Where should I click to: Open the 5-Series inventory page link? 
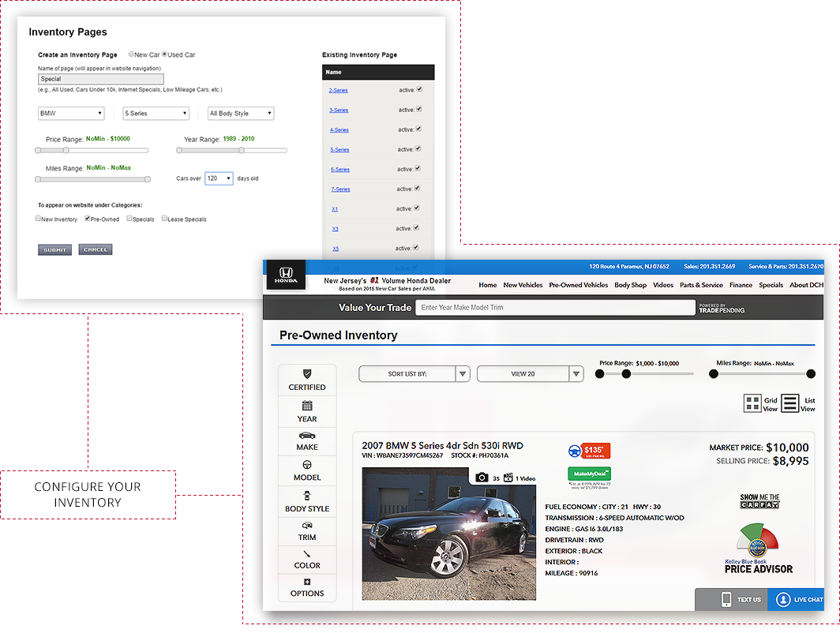pos(339,150)
